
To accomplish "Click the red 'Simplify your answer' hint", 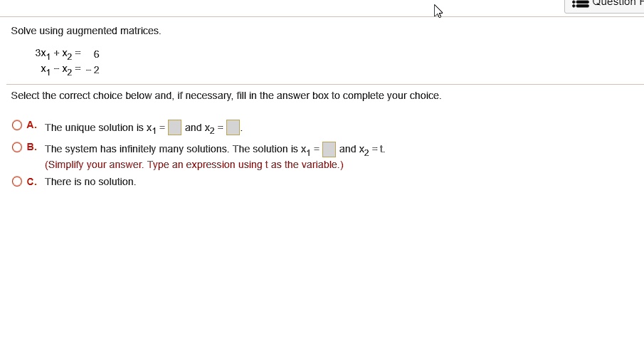I will pyautogui.click(x=194, y=165).
